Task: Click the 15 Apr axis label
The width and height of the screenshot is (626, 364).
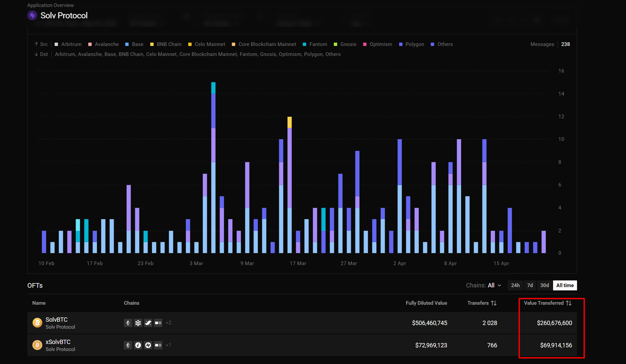Action: click(x=501, y=263)
